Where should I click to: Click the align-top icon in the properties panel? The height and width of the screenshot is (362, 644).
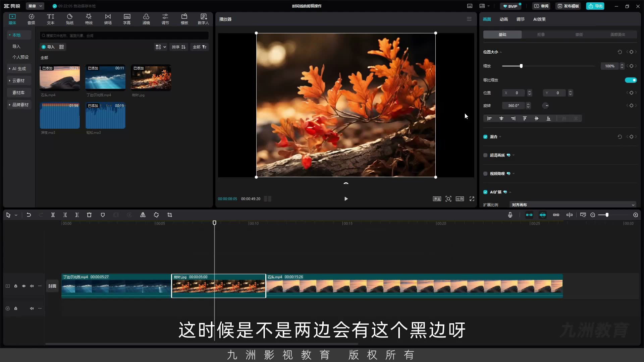[525, 118]
